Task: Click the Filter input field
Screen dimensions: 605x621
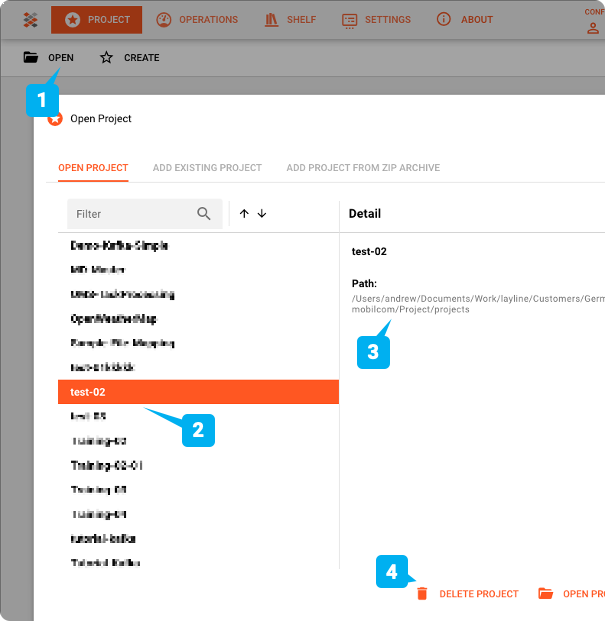Action: coord(130,214)
